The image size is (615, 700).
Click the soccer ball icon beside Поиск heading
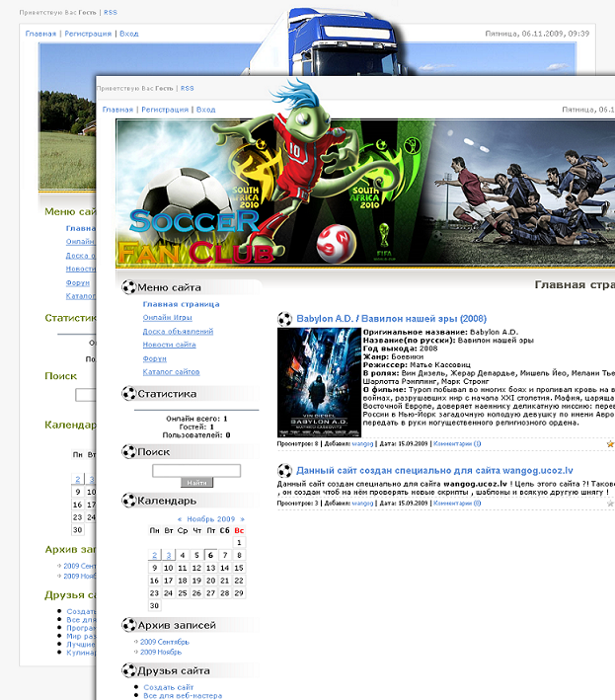click(129, 451)
